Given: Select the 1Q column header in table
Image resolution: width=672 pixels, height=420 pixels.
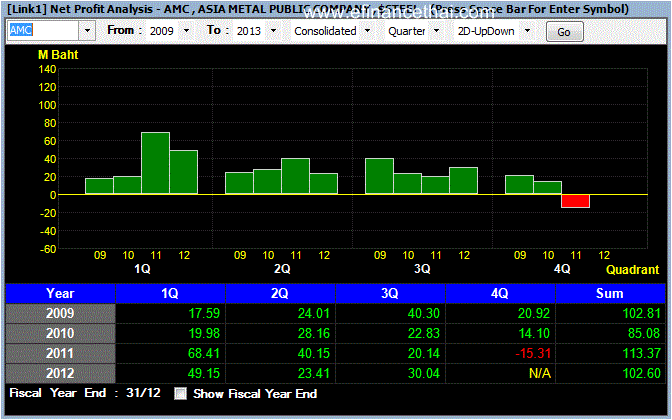Looking at the screenshot, I should point(170,294).
